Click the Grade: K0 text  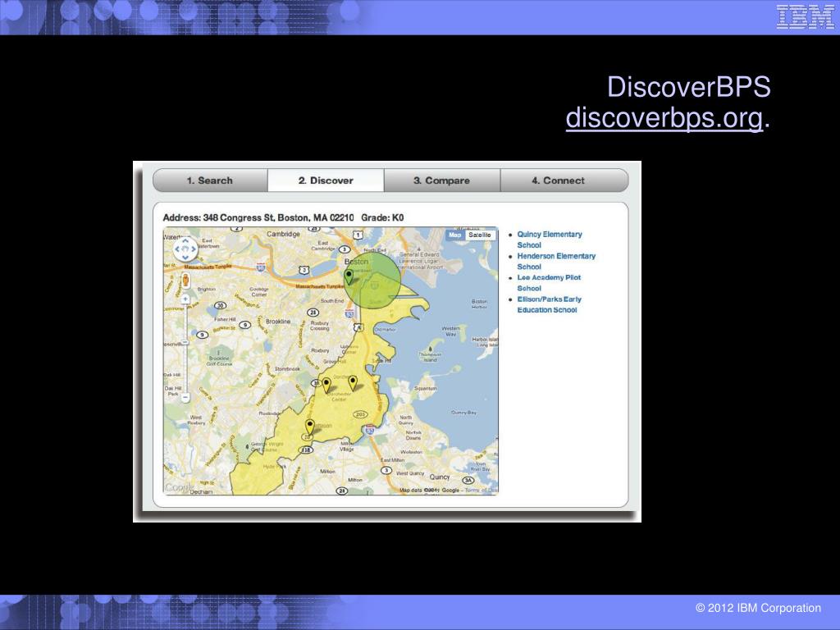[x=382, y=217]
